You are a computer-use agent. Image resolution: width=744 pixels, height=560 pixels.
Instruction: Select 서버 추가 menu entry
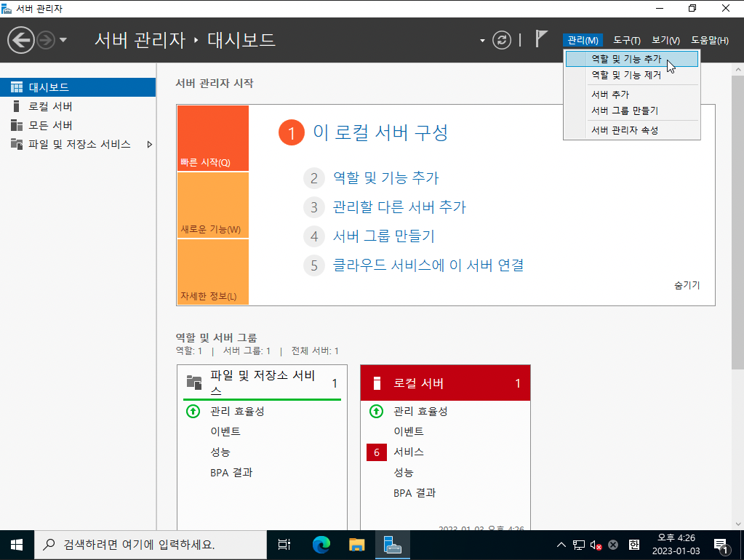[631, 95]
